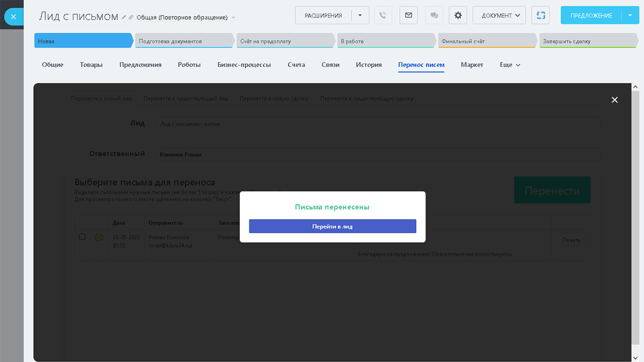Switch to the Товары tab

[x=91, y=65]
